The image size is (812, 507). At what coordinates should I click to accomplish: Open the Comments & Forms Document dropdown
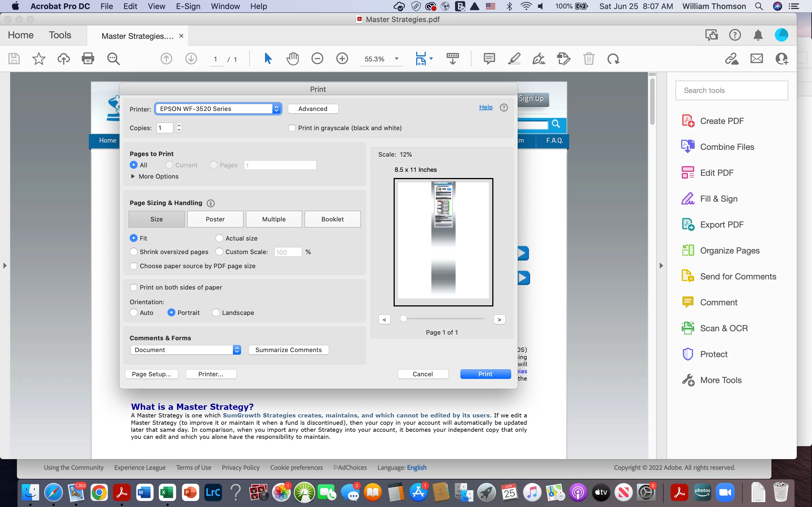(186, 350)
